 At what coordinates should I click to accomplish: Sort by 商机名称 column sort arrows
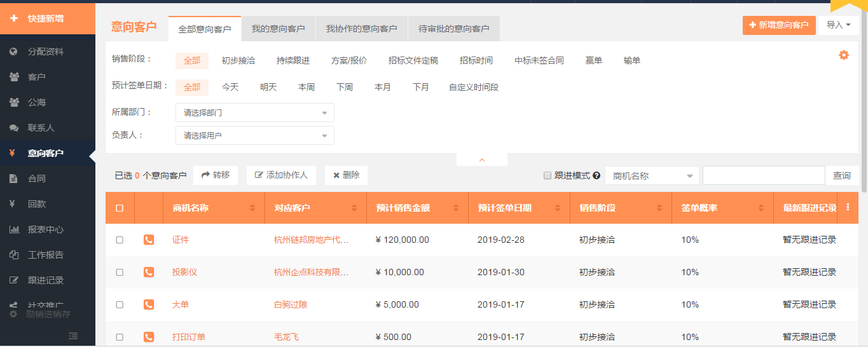click(x=252, y=208)
